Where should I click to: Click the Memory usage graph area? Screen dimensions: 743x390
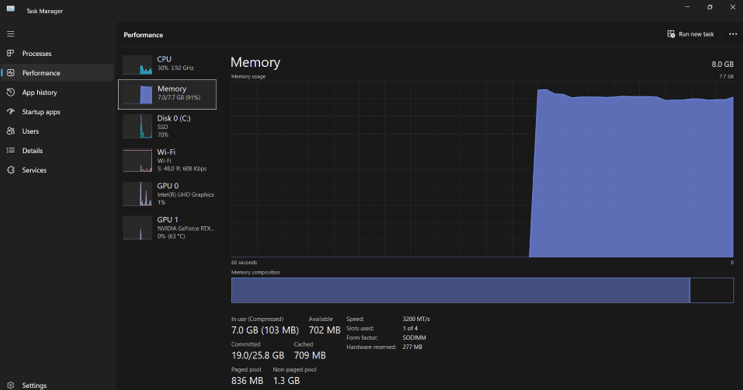pyautogui.click(x=482, y=169)
